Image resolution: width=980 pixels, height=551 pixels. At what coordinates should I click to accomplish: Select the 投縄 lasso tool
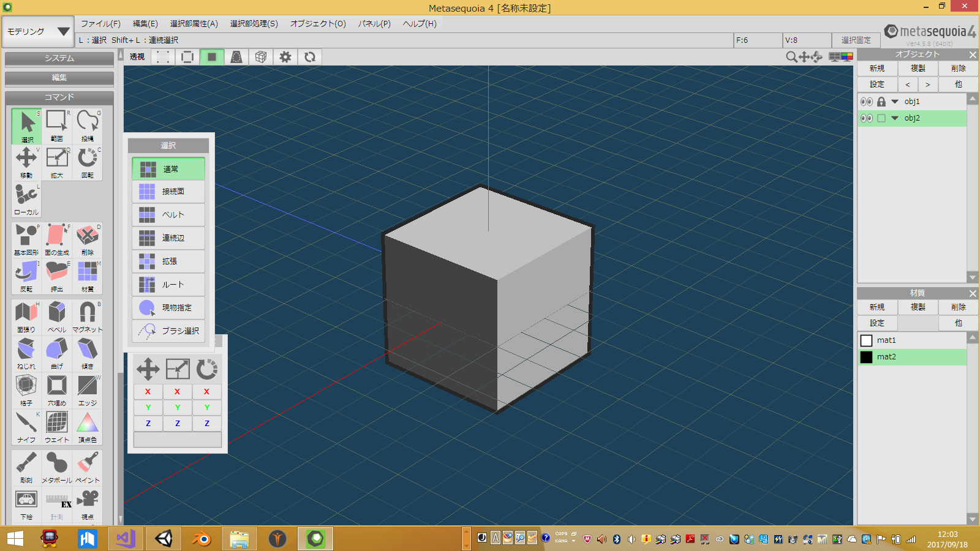(x=88, y=126)
